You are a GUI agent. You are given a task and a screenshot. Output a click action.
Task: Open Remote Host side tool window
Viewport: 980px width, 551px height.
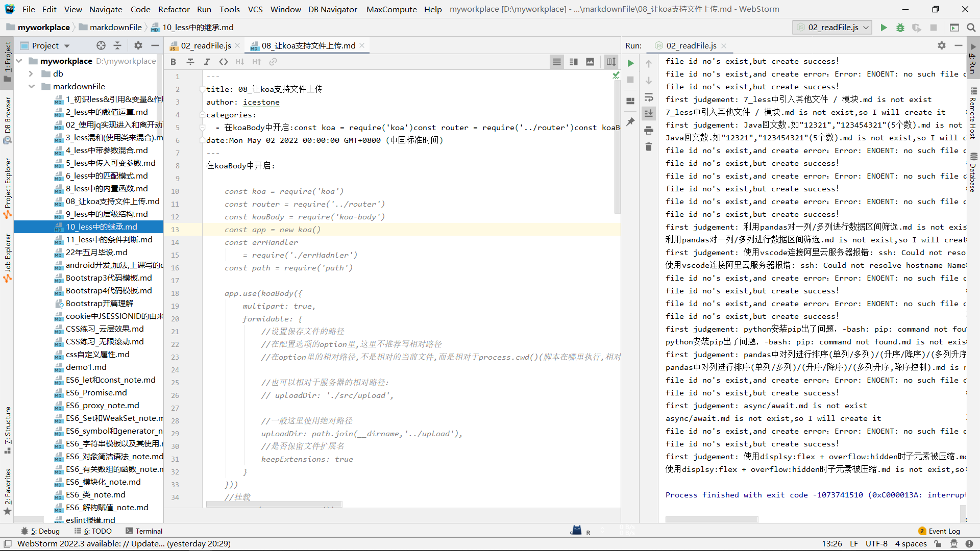coord(973,113)
